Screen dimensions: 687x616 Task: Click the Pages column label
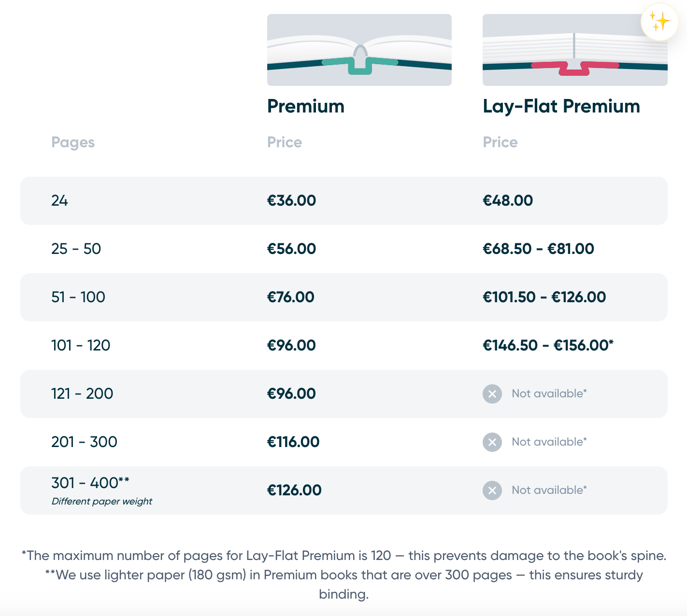tap(73, 142)
